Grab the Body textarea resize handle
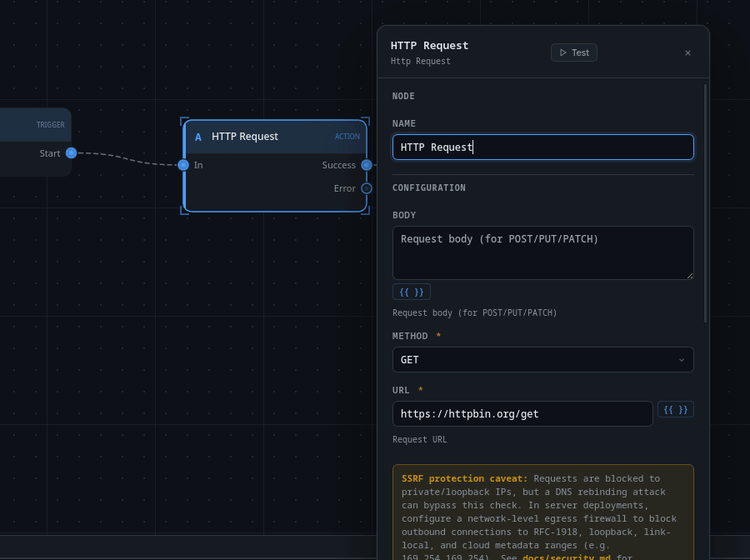Viewport: 750px width, 560px height. tap(690, 276)
